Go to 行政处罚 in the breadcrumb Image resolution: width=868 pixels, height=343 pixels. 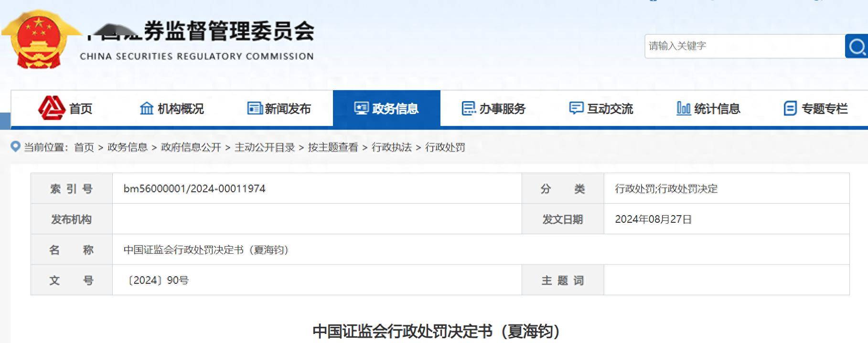[x=445, y=147]
